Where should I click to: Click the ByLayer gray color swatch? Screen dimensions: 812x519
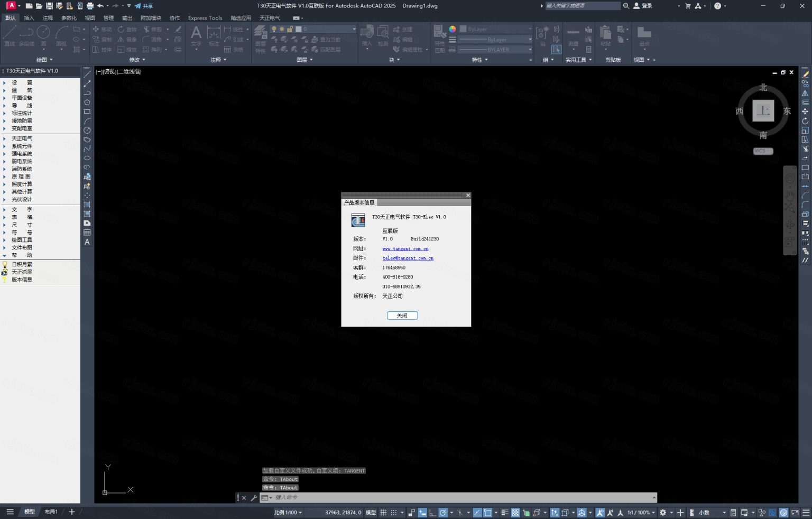click(463, 29)
